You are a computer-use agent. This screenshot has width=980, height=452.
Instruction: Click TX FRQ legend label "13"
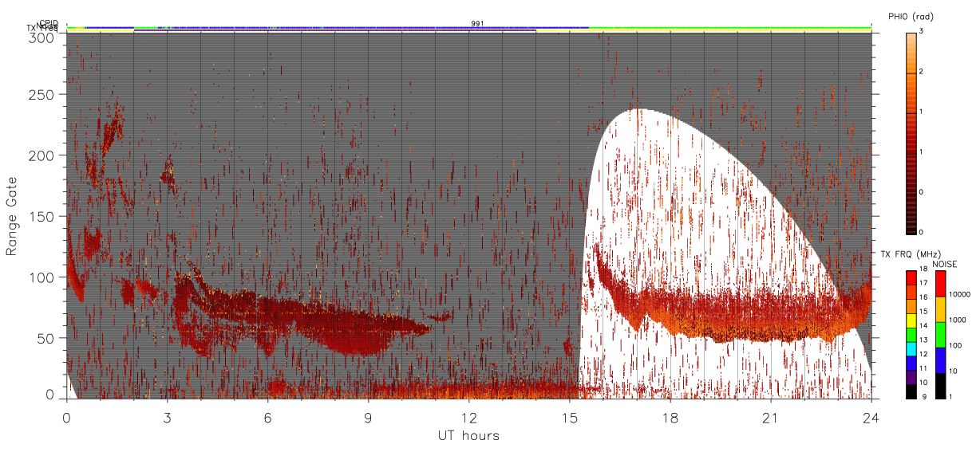point(923,340)
